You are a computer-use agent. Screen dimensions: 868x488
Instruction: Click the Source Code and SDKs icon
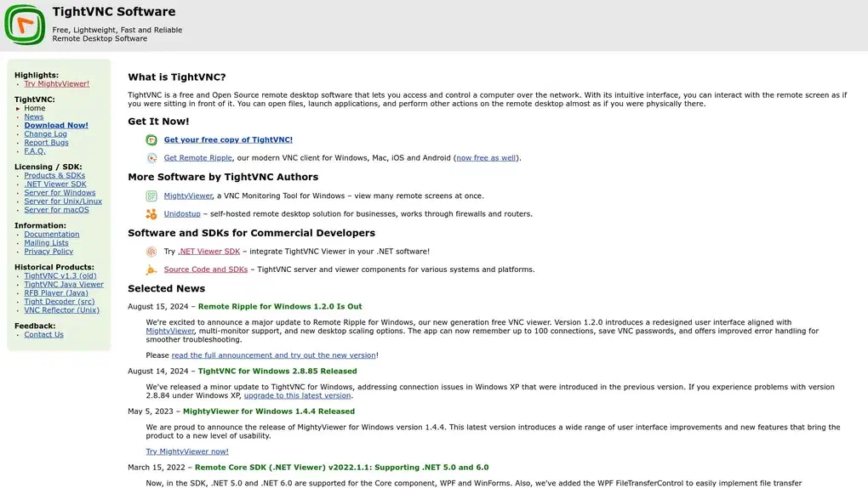[x=151, y=270]
